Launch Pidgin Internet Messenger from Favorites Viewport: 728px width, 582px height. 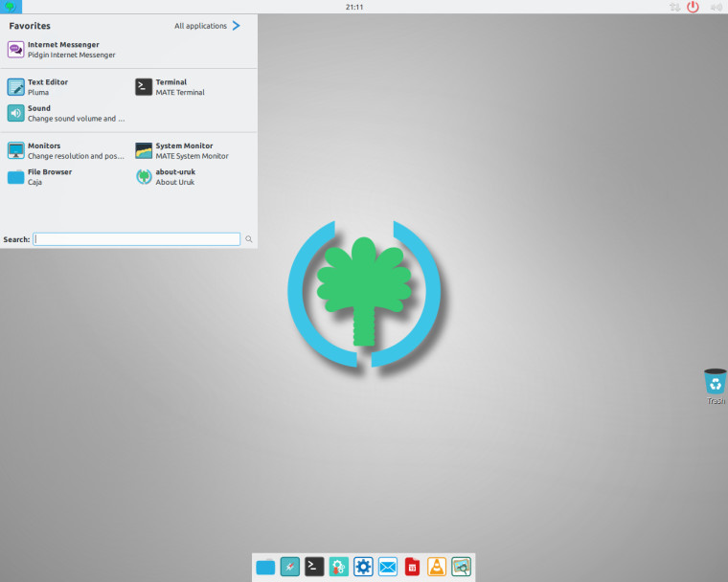pos(61,50)
